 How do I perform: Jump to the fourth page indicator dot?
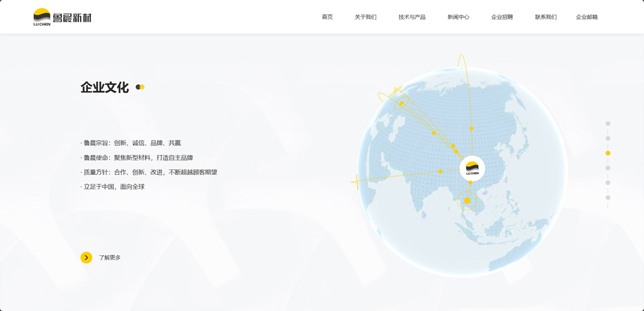[608, 168]
